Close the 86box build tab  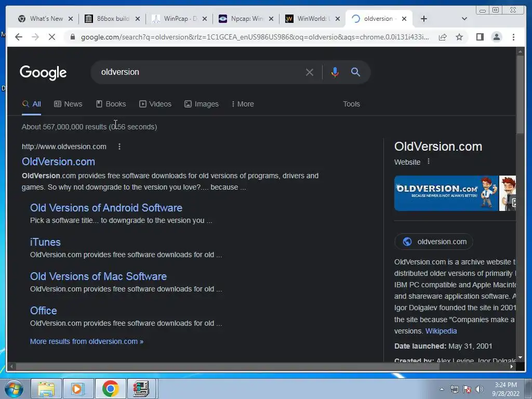point(137,19)
